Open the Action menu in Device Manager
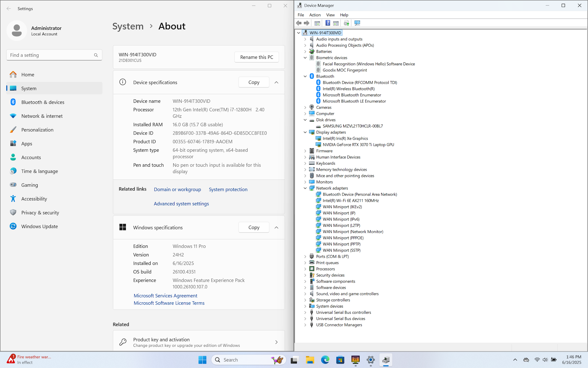Viewport: 588px width, 368px height. click(315, 15)
